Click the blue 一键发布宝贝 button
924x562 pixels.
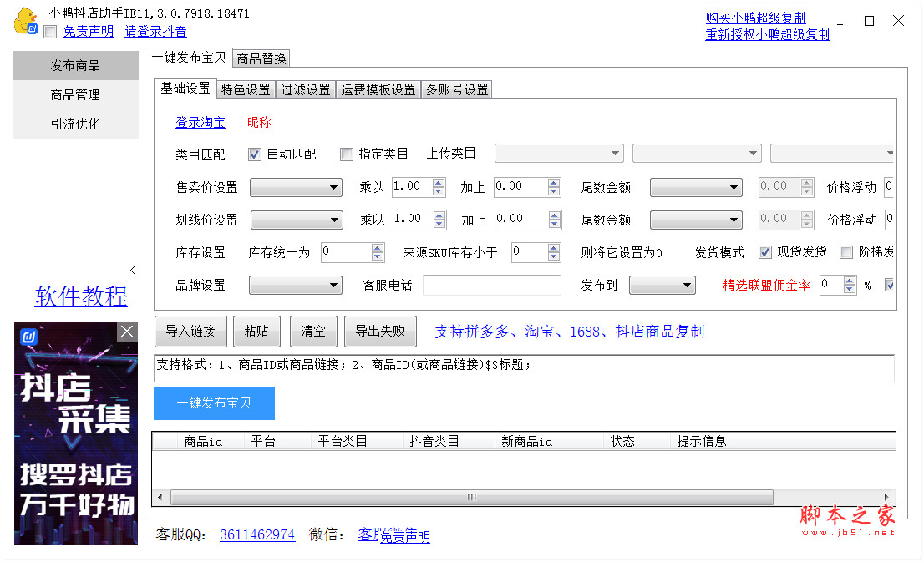214,404
